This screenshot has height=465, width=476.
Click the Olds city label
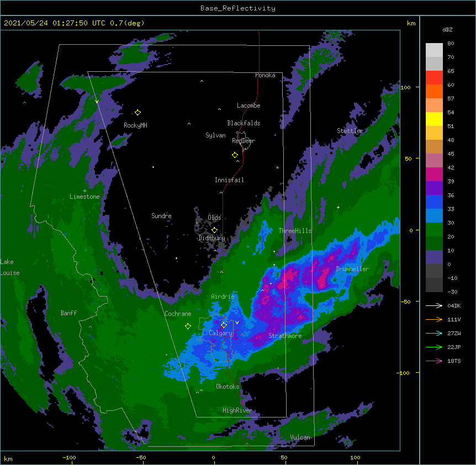[x=214, y=218]
